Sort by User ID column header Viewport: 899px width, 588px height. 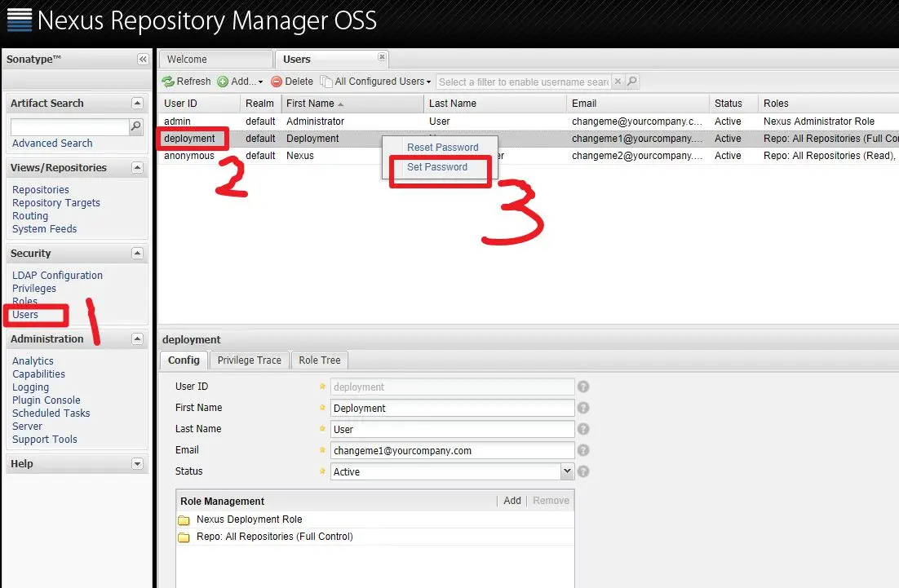199,103
